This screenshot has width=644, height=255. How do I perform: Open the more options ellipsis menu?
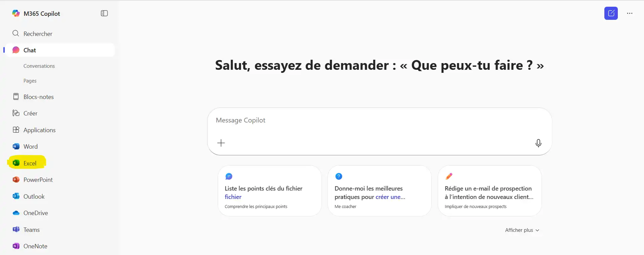click(x=630, y=13)
